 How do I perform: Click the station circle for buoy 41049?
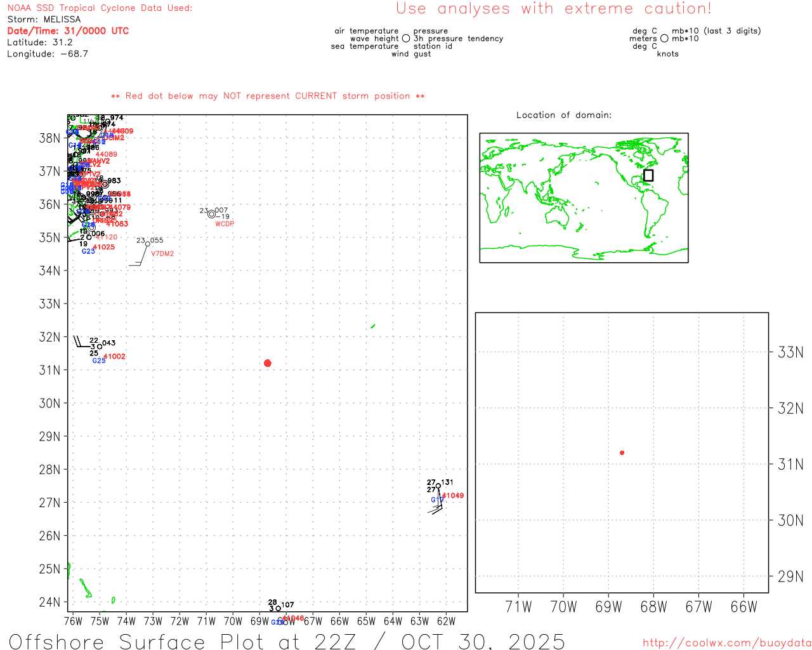pyautogui.click(x=438, y=486)
